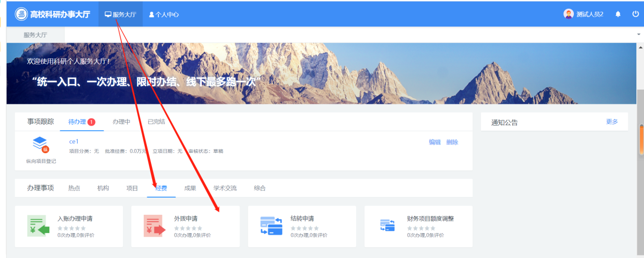Click the 财务项目额度调整 icon
This screenshot has width=644, height=258.
point(387,225)
